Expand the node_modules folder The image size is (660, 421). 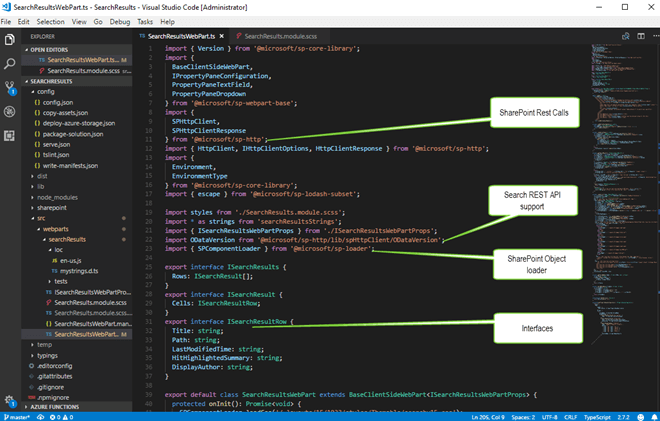click(x=55, y=197)
